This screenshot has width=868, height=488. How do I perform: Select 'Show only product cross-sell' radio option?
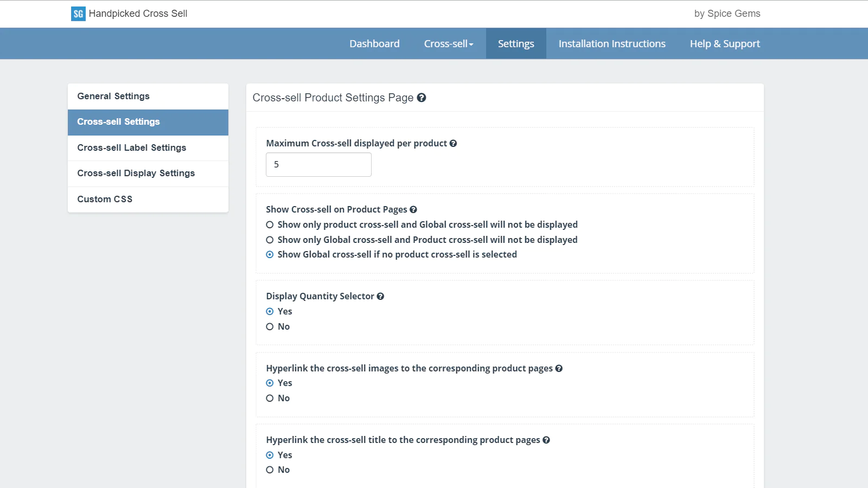point(270,224)
